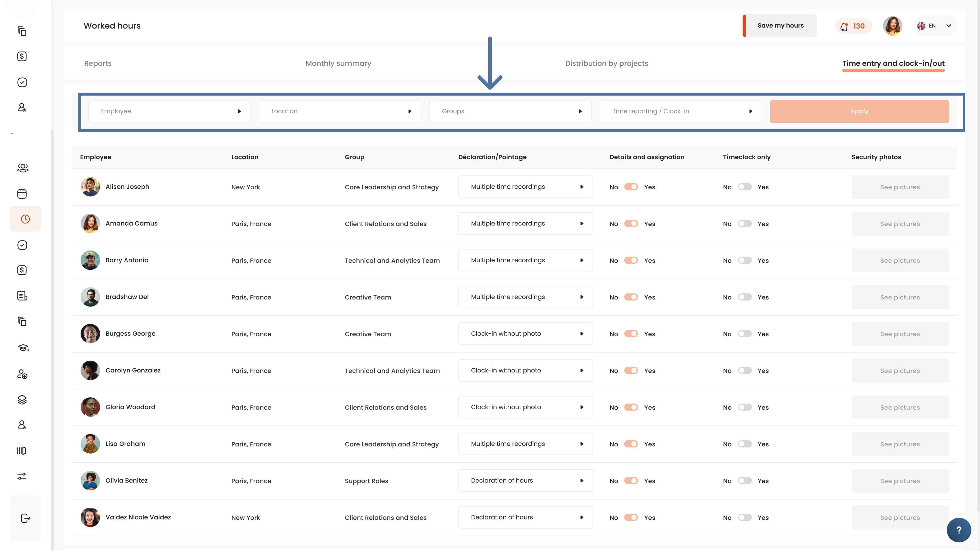See pictures for Alison Joseph

point(900,187)
